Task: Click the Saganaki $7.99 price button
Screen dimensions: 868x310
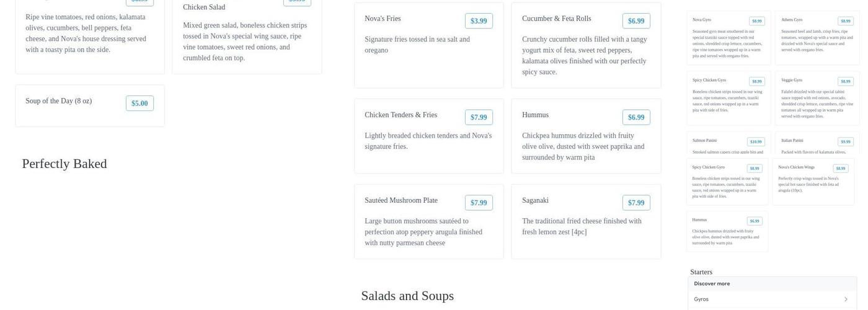Action: point(636,203)
